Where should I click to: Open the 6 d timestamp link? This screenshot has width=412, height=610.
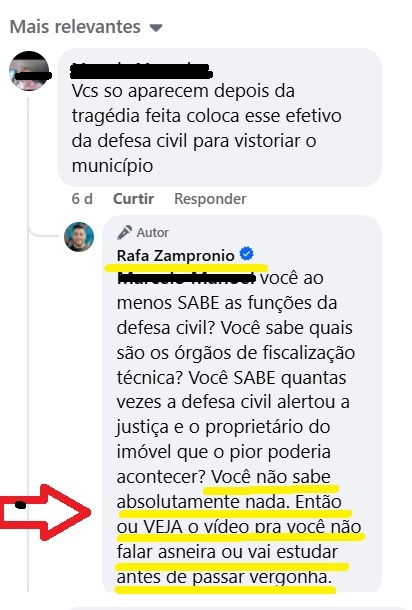tap(82, 199)
